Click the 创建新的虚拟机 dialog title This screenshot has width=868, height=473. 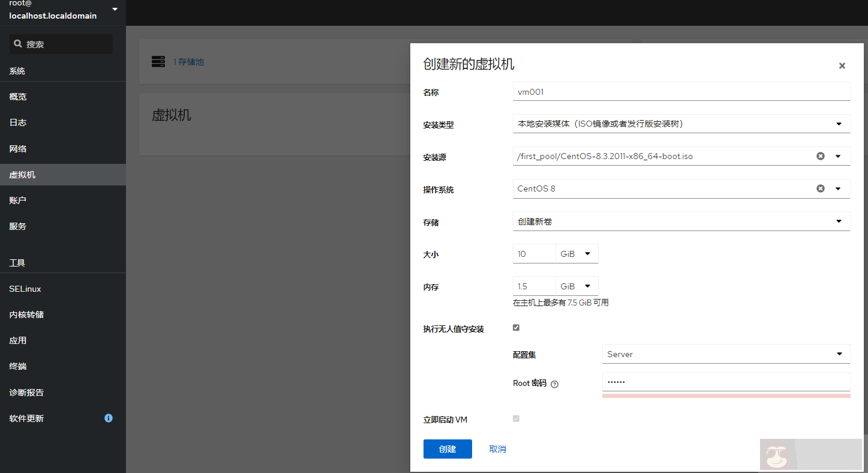[469, 64]
